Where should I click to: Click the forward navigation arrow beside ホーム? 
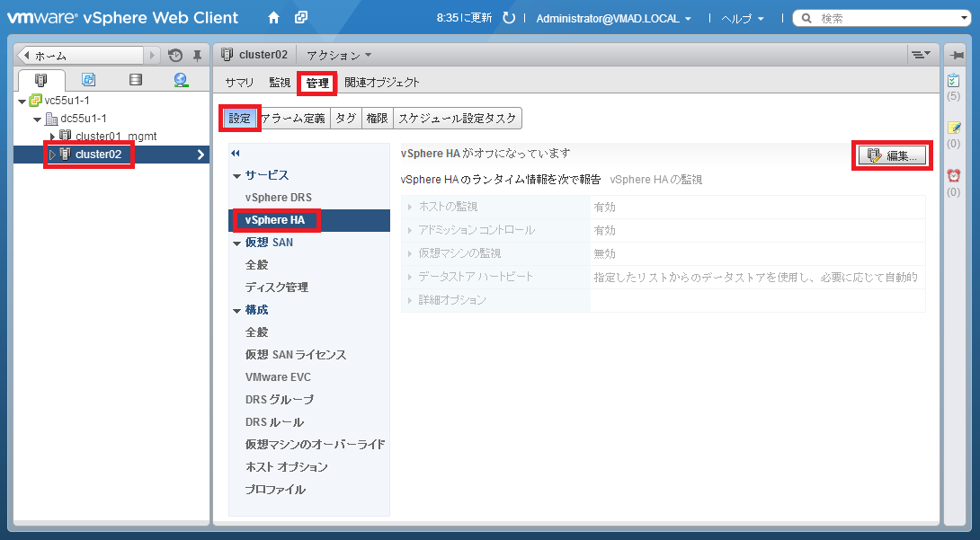pos(152,56)
